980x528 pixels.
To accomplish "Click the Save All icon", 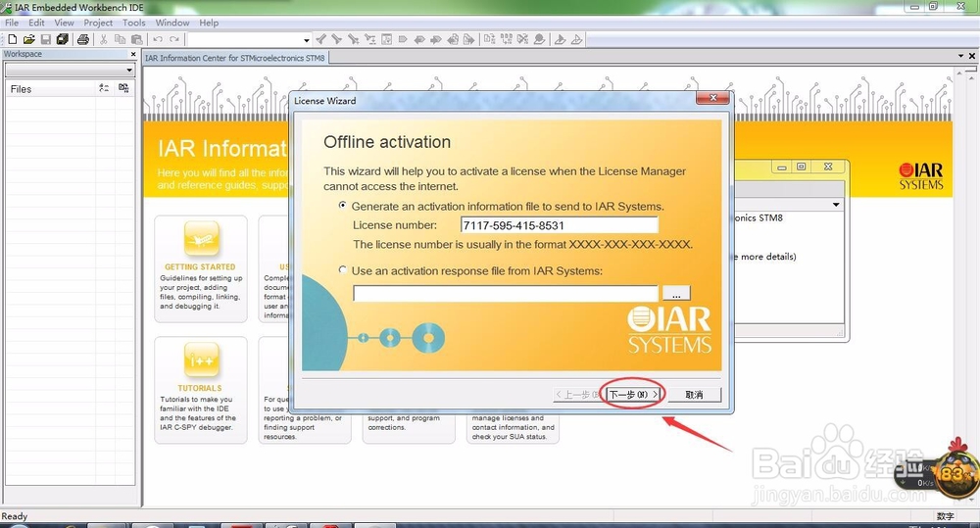I will coord(63,39).
